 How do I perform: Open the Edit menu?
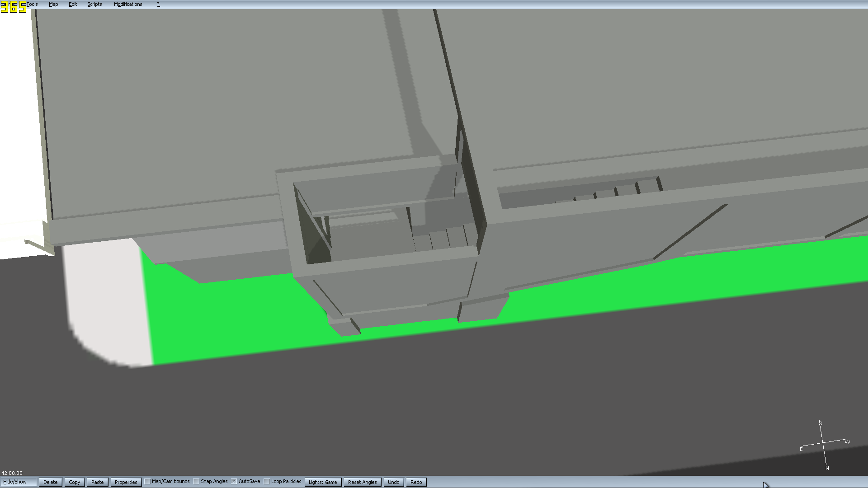point(73,4)
